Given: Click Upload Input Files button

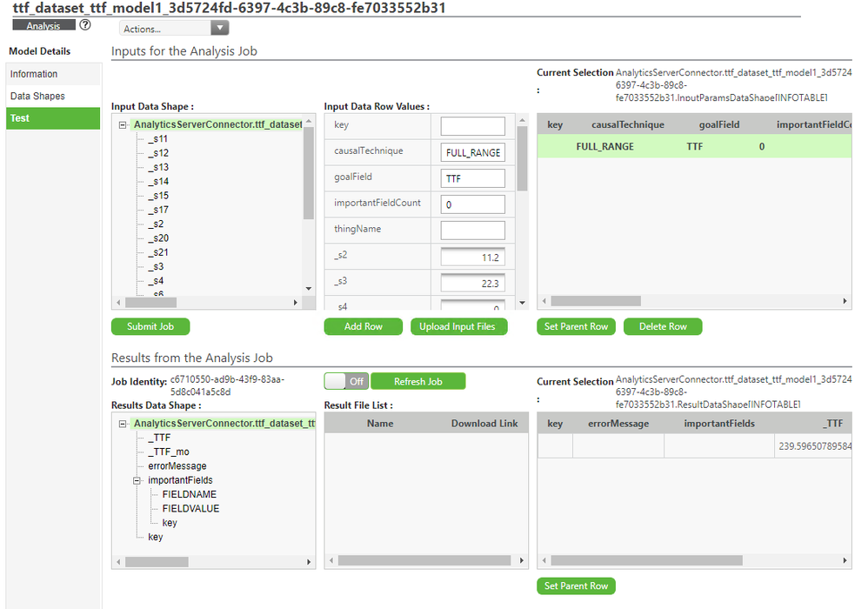Looking at the screenshot, I should click(x=456, y=326).
